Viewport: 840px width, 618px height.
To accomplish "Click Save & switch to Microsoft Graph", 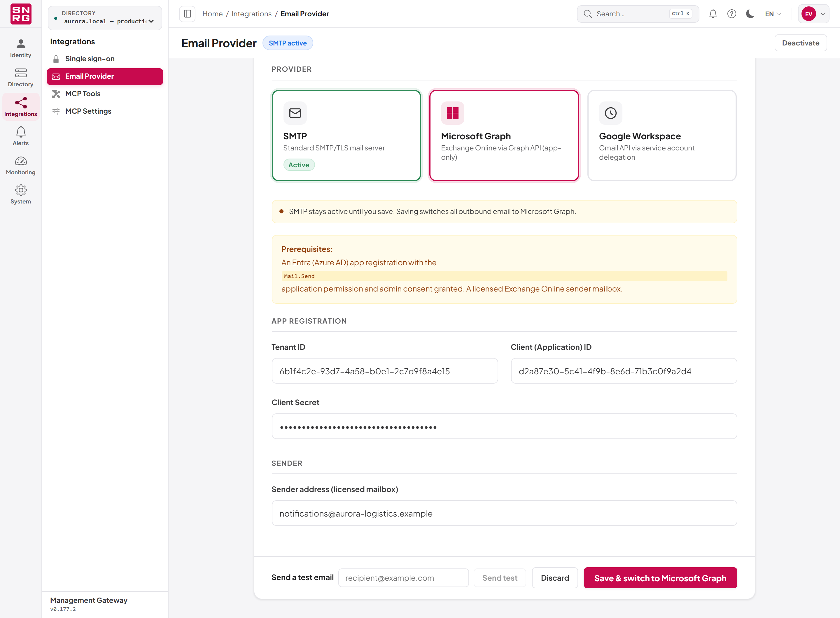I will click(660, 577).
